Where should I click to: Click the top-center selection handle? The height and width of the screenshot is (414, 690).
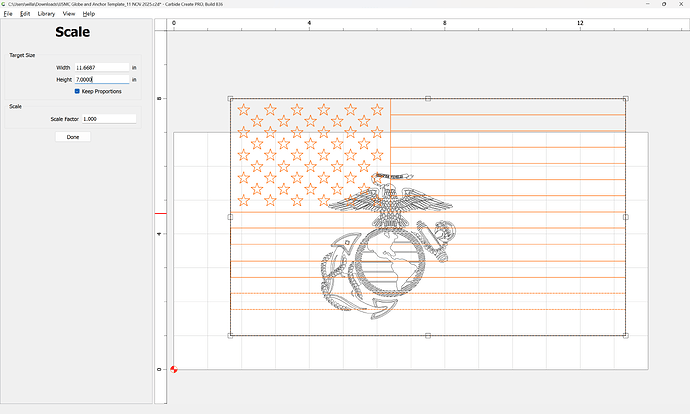pyautogui.click(x=428, y=99)
